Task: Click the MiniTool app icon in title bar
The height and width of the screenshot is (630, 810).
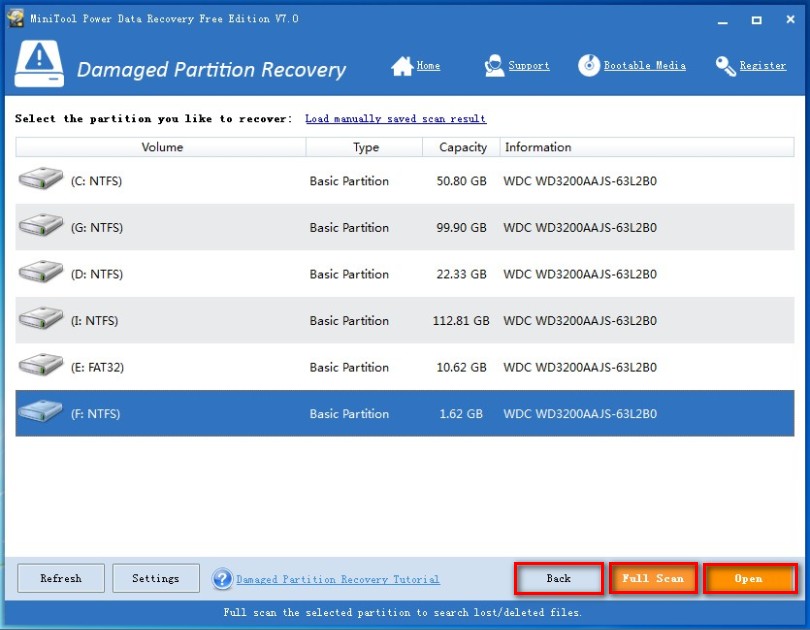Action: [x=15, y=19]
